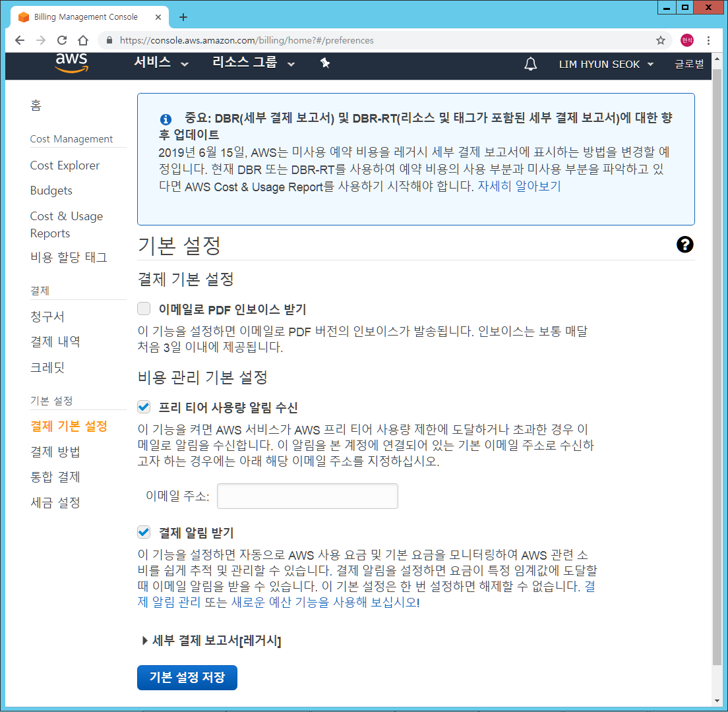Image resolution: width=728 pixels, height=712 pixels.
Task: Enable 이메일로 PDF 인보이스 받기 checkbox
Action: pos(144,308)
